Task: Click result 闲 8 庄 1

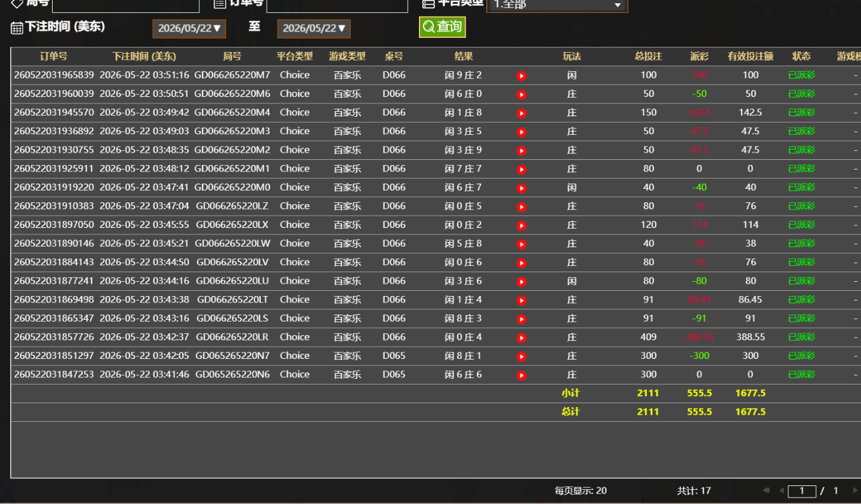Action: pyautogui.click(x=463, y=356)
